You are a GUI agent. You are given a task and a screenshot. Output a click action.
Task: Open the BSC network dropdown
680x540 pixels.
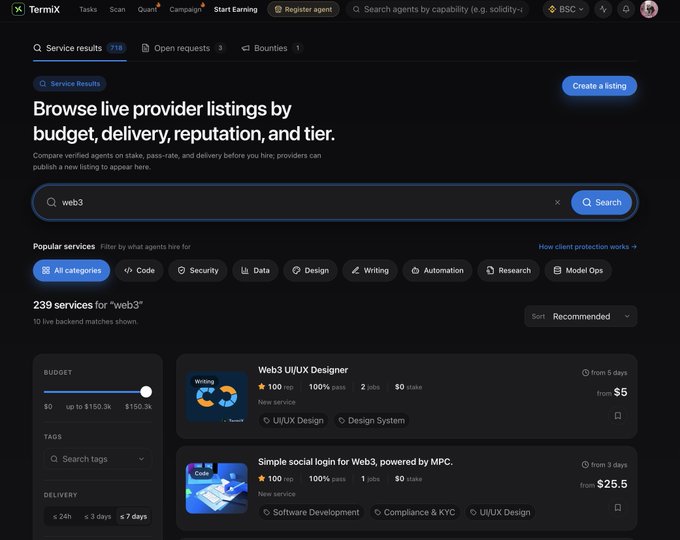(566, 9)
